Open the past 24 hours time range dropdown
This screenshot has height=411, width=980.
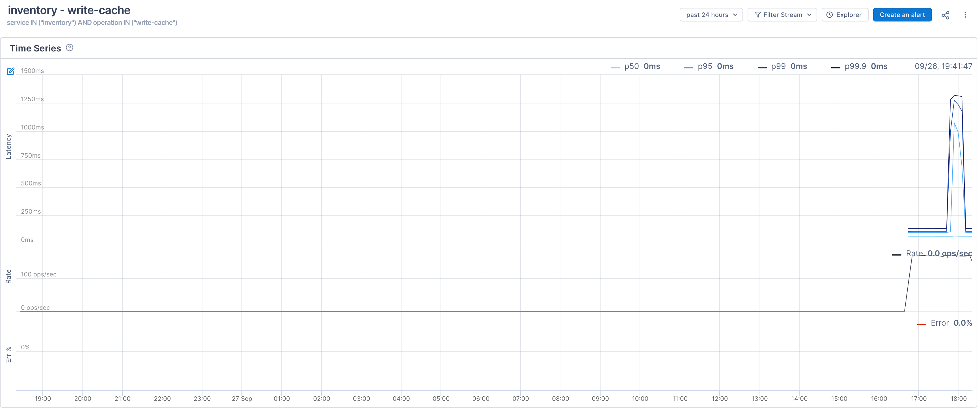point(711,14)
